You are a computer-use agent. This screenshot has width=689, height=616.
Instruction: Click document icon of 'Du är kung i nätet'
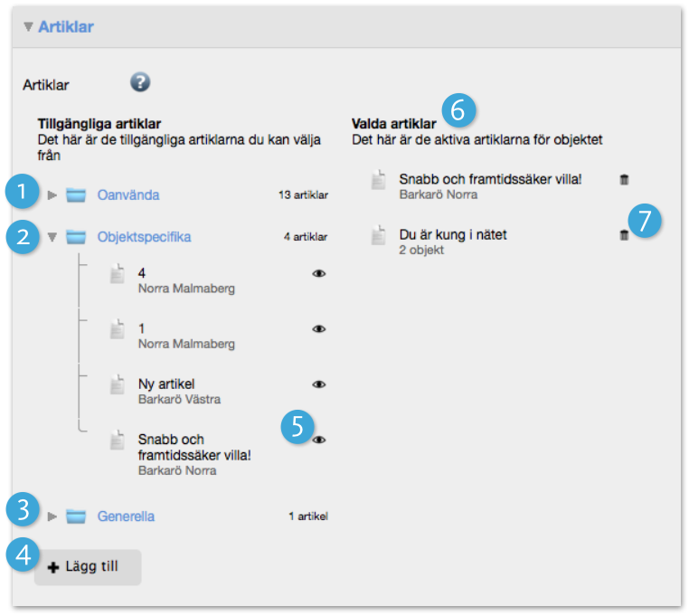[378, 236]
